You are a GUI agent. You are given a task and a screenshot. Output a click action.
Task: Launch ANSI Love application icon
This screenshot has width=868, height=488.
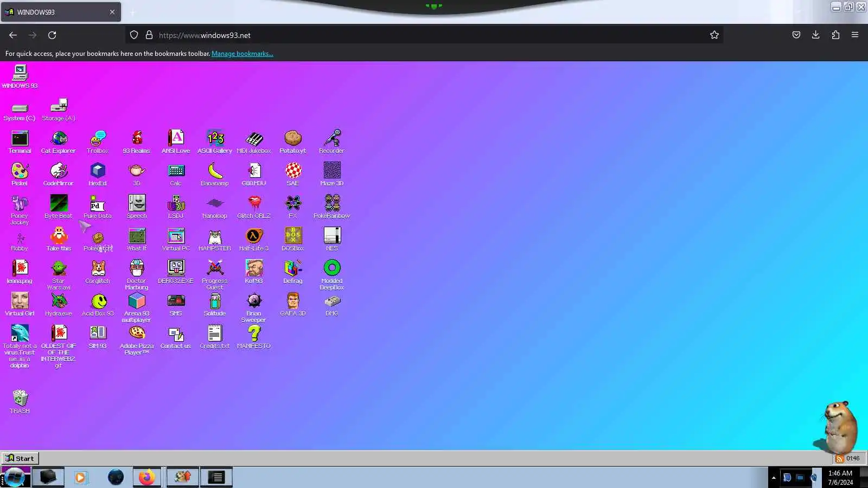point(176,142)
